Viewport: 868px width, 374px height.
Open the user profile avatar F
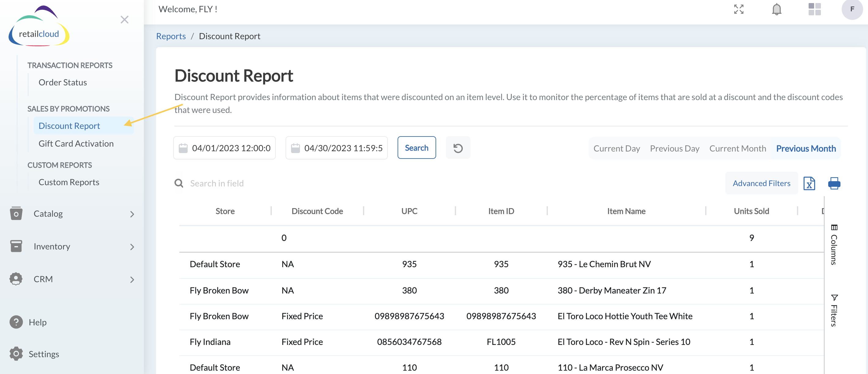point(852,9)
